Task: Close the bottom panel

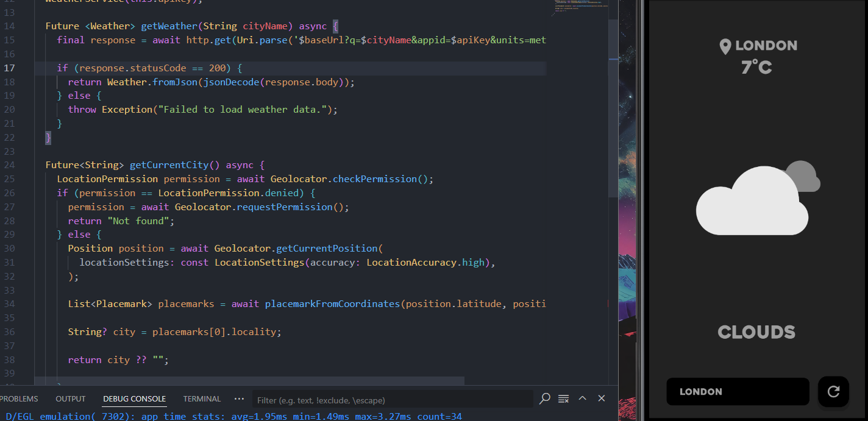Action: coord(602,398)
